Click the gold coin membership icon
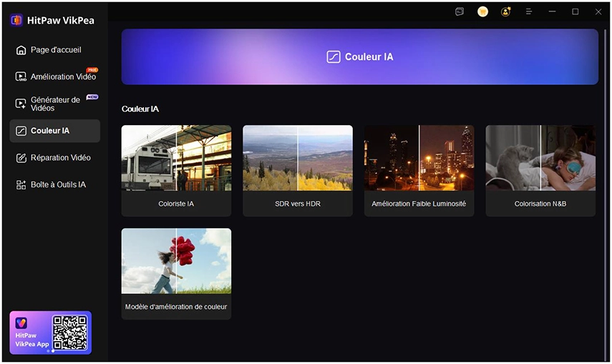 coord(482,11)
